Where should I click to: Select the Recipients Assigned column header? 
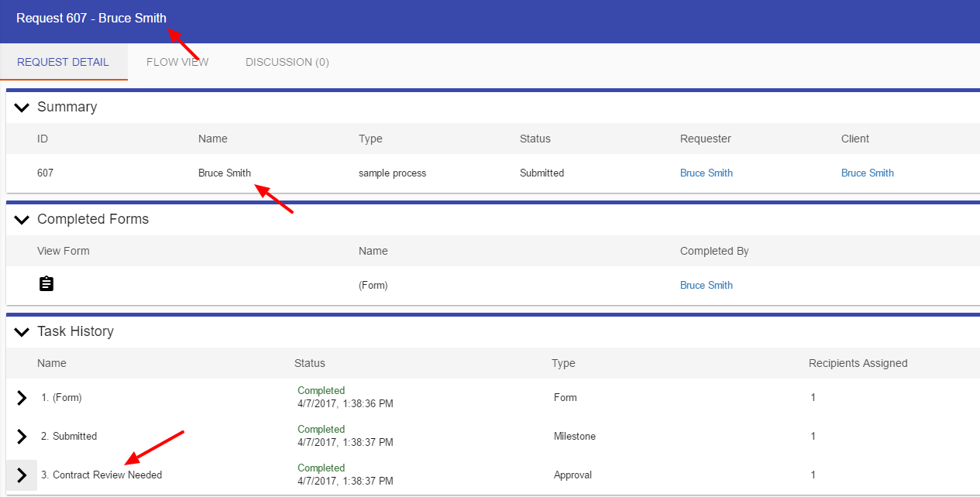[x=858, y=363]
